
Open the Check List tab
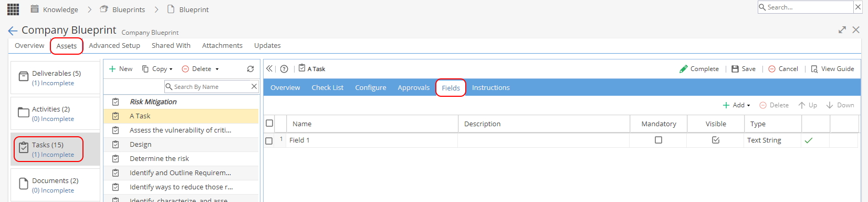coord(328,87)
